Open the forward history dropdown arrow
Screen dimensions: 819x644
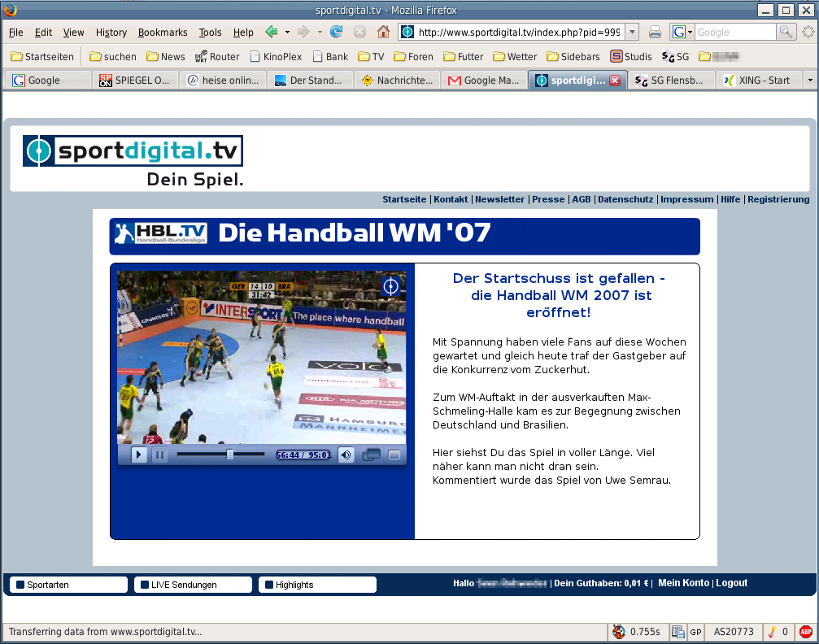320,33
